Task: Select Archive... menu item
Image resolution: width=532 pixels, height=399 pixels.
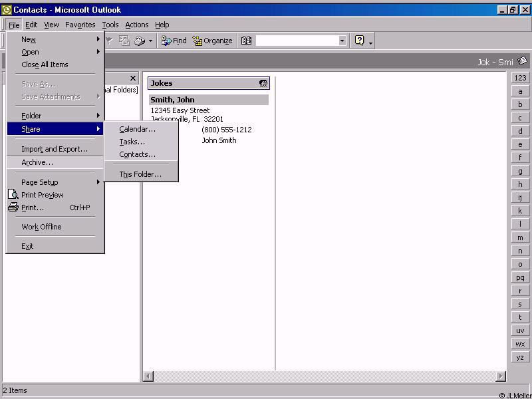Action: click(x=55, y=162)
